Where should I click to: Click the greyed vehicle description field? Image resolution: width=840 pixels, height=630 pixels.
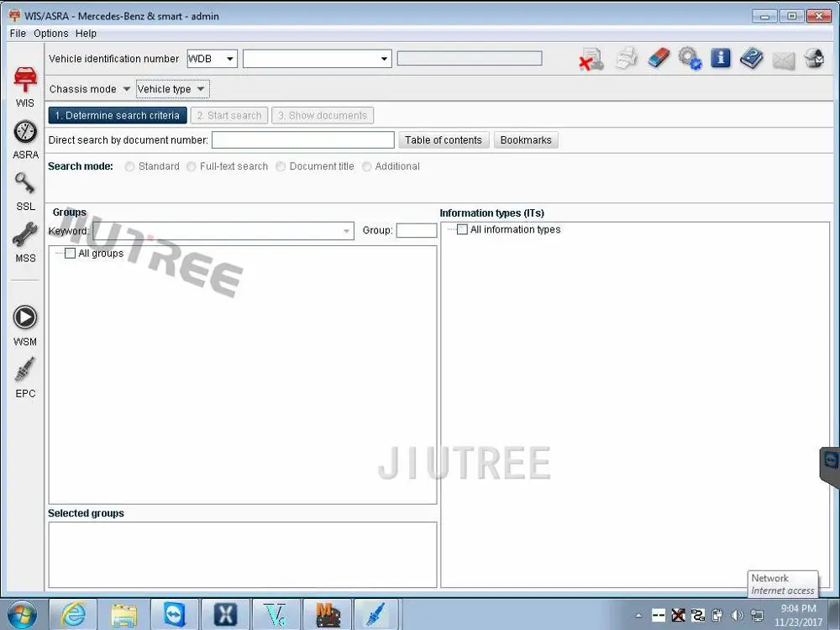click(x=470, y=59)
